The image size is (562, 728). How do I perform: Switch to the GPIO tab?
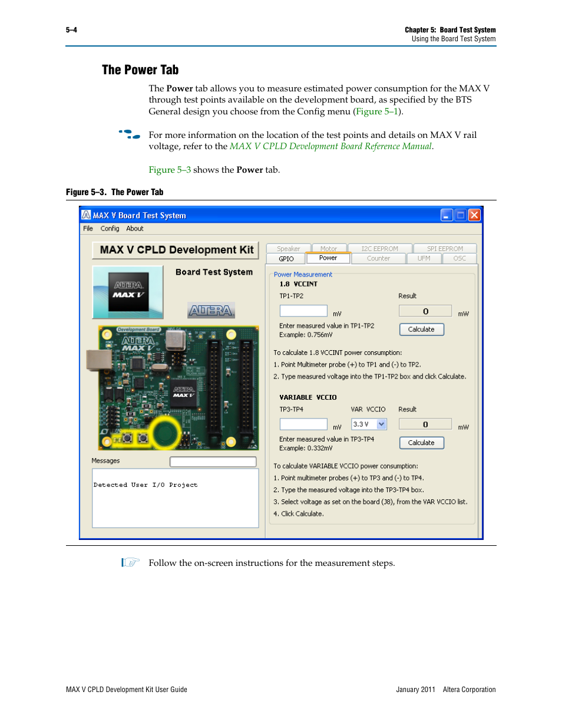tap(286, 259)
